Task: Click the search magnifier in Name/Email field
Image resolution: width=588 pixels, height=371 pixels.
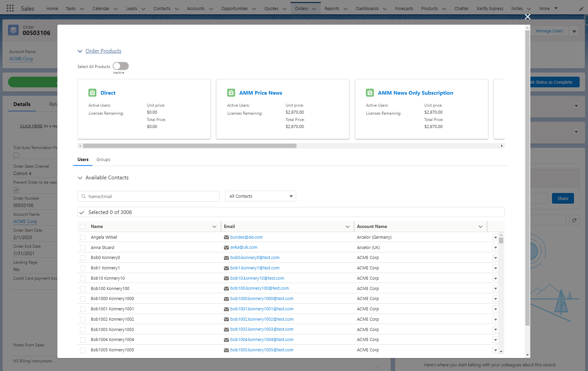Action: 84,196
